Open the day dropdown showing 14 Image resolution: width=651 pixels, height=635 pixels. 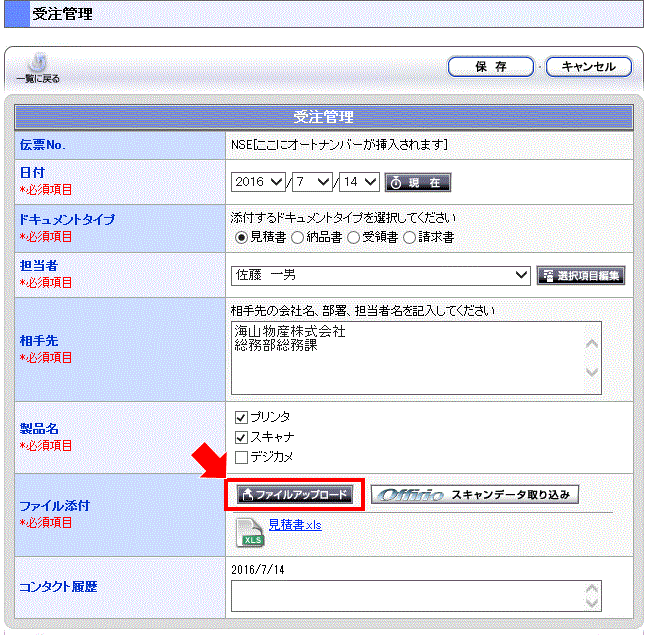tap(361, 182)
